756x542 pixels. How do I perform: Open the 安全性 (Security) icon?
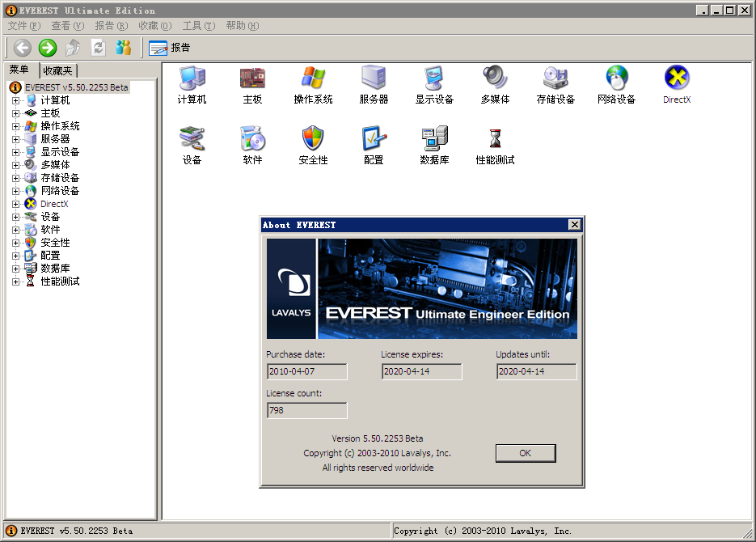(x=312, y=142)
